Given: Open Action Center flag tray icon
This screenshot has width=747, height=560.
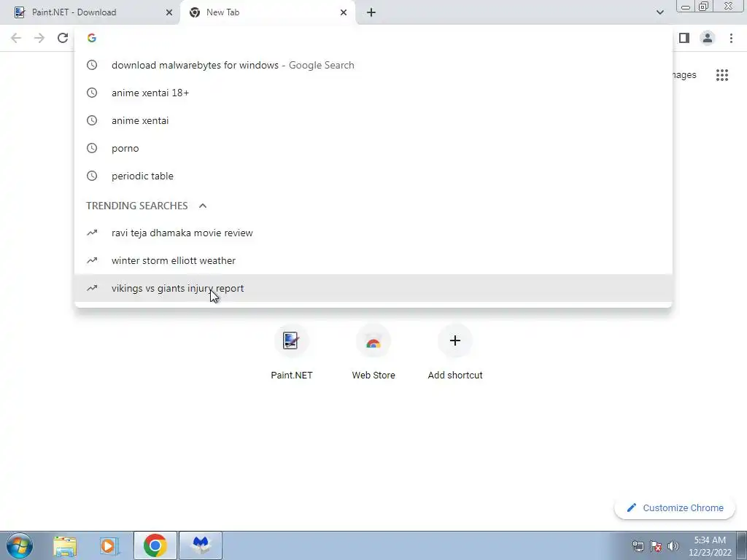Looking at the screenshot, I should [656, 546].
